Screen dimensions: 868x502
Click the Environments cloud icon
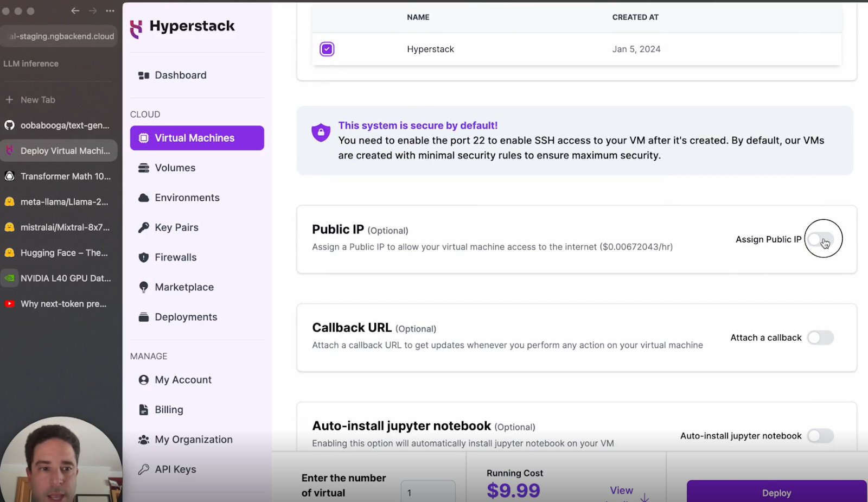click(144, 198)
